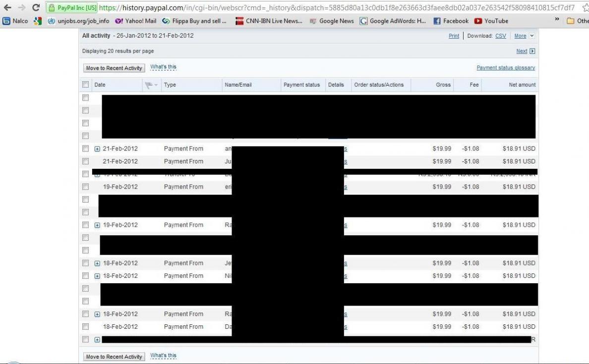The image size is (589, 364).
Task: Check the 18-Feb-2012 payment from 'Je' row
Action: (86, 263)
